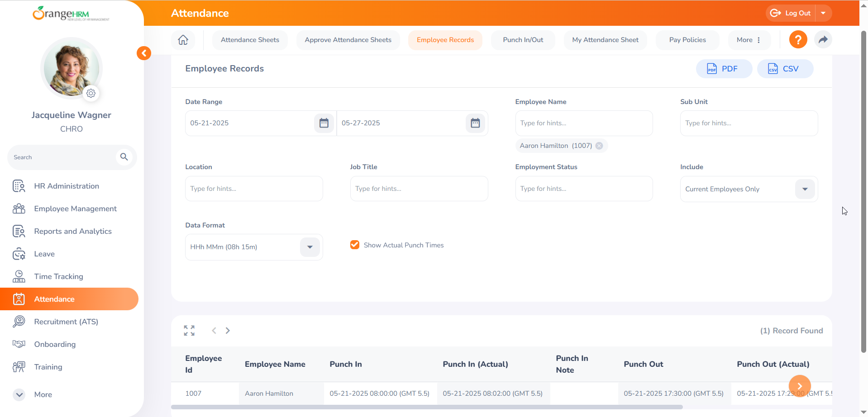Open the Include dropdown
Viewport: 868px width, 417px height.
(805, 189)
